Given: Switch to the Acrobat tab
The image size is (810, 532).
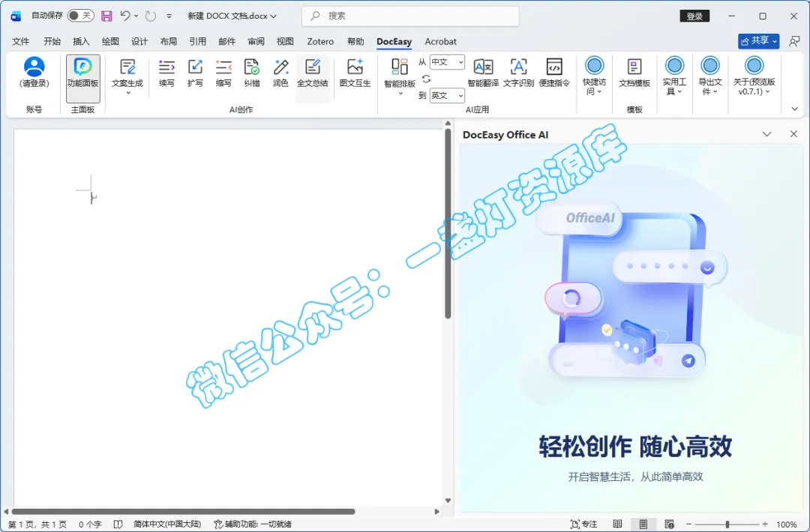Looking at the screenshot, I should (x=440, y=41).
